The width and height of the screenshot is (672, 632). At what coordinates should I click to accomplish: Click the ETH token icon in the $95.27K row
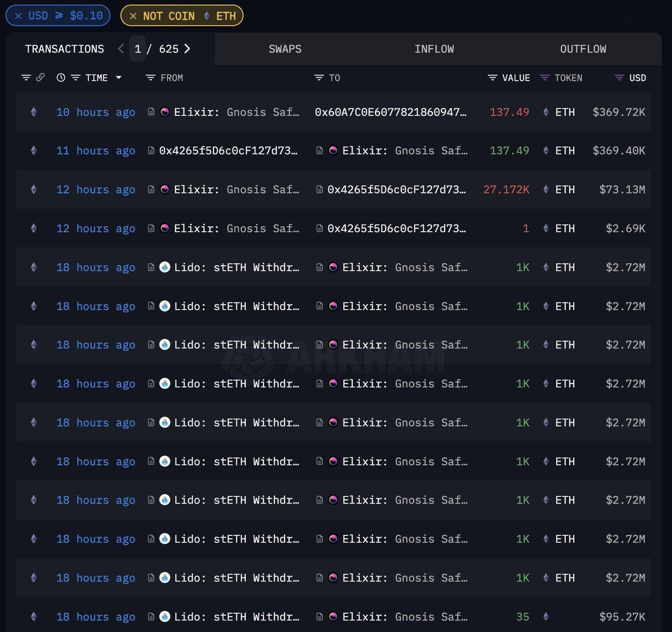546,617
